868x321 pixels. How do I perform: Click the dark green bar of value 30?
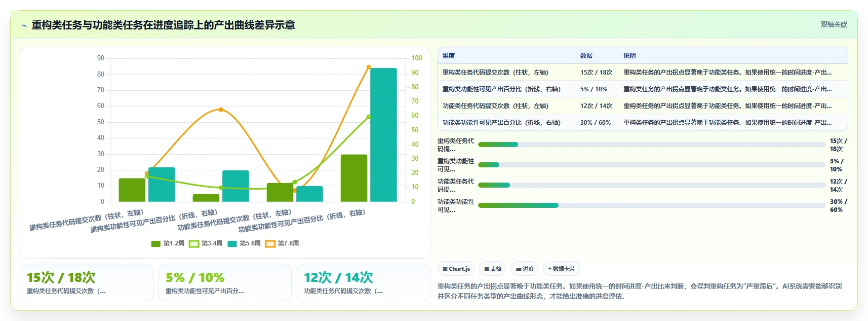coord(354,178)
